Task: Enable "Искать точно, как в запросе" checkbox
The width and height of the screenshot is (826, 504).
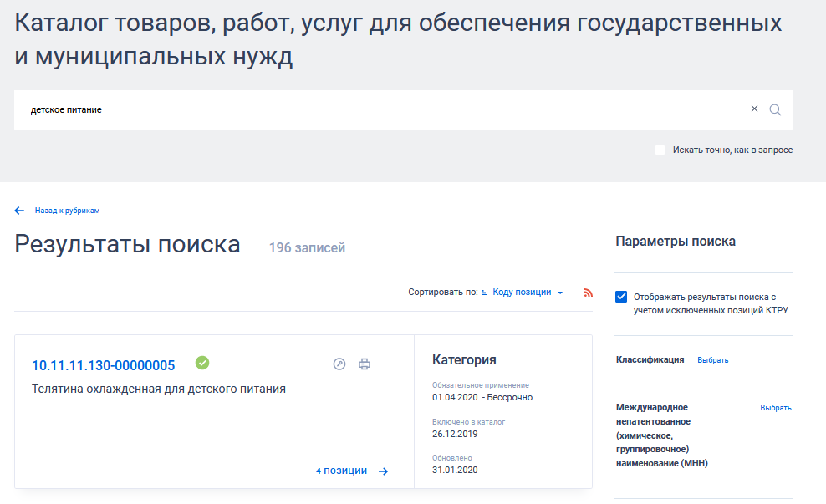Action: click(660, 150)
